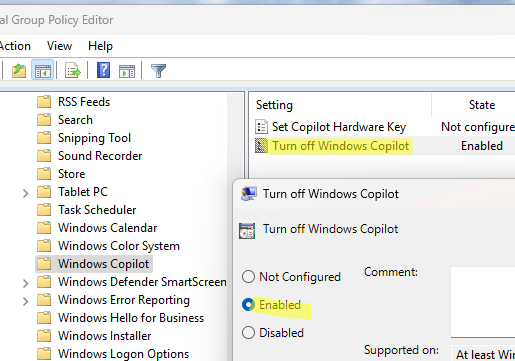The width and height of the screenshot is (515, 361).
Task: Click the Windows Copilot folder icon
Action: [x=44, y=264]
